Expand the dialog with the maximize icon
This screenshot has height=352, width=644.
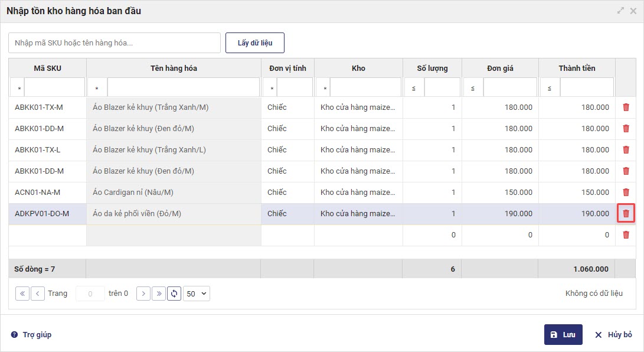(x=620, y=11)
